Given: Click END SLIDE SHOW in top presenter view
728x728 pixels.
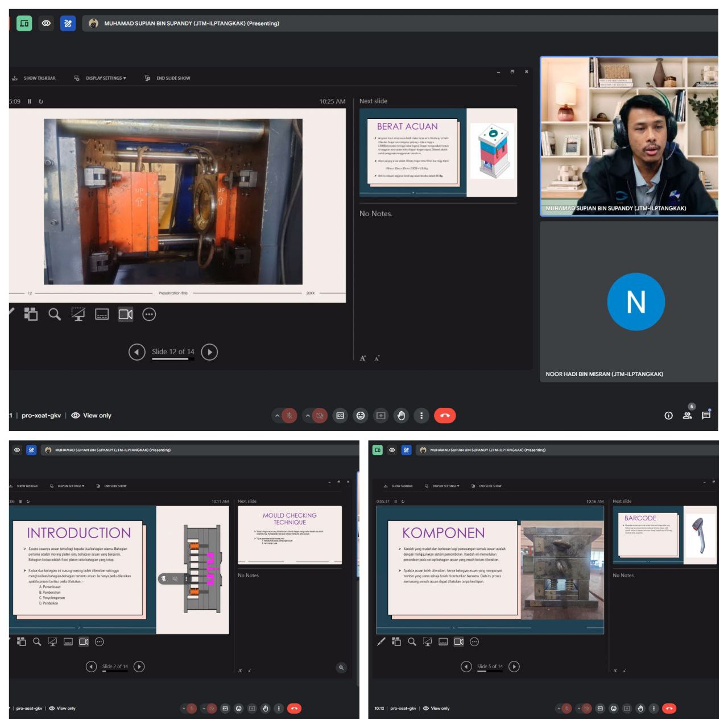Looking at the screenshot, I should point(173,78).
